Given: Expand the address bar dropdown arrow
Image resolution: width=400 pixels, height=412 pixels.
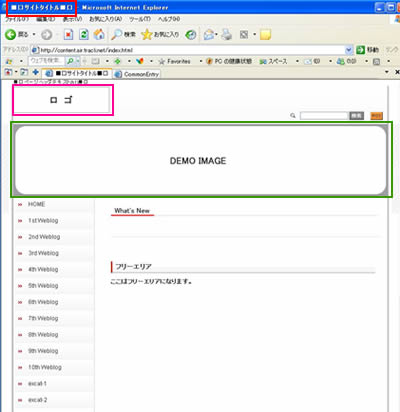Looking at the screenshot, I should (x=349, y=50).
